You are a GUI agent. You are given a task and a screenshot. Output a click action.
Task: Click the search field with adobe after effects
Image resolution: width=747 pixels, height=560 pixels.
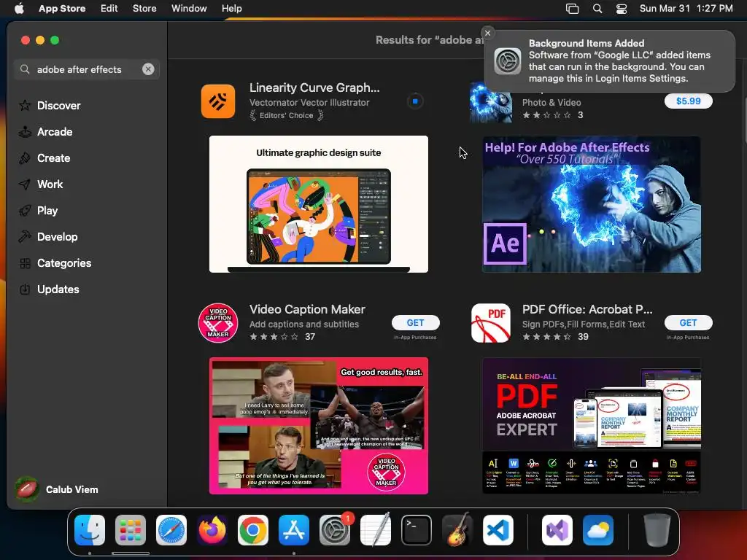[86, 69]
